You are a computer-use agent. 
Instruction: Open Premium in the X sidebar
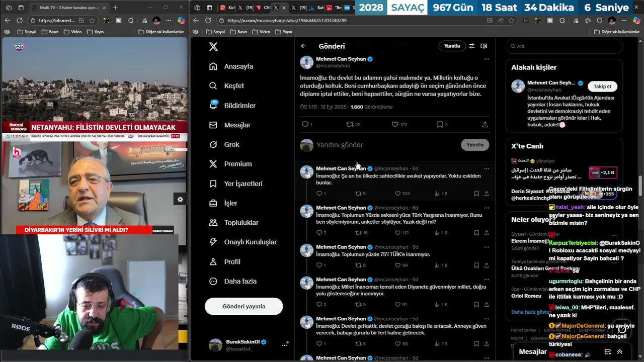point(230,164)
